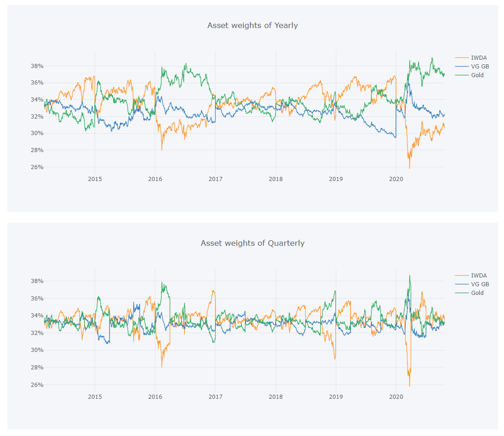Select 2017 tick label on Yearly chart

[x=215, y=179]
